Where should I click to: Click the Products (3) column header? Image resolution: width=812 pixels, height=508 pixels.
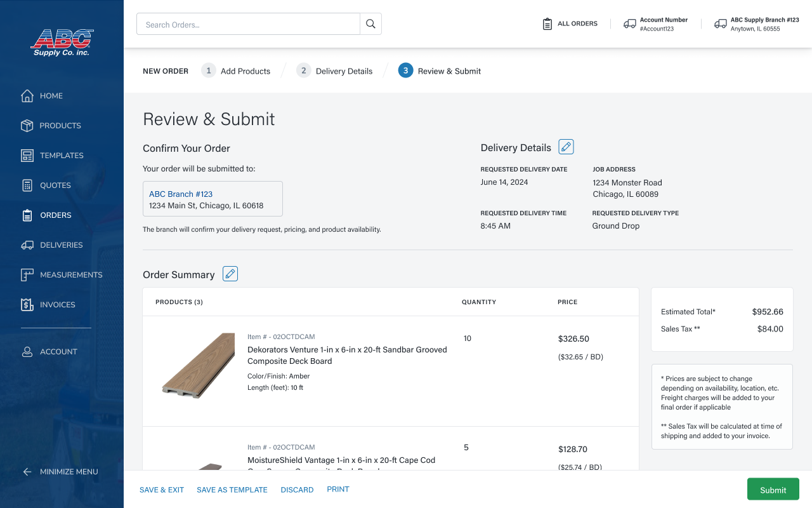pos(179,302)
